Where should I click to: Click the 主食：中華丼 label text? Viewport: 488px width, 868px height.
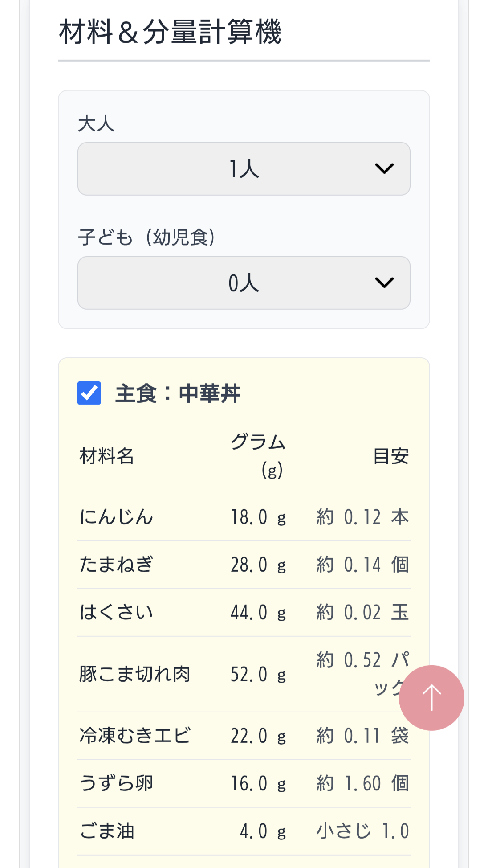[x=178, y=394]
